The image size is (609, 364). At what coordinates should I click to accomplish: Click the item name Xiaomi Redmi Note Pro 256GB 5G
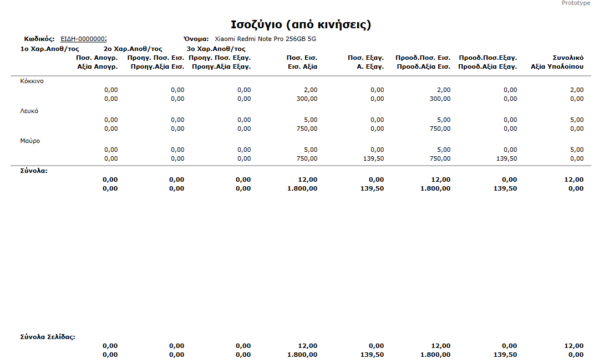click(265, 39)
